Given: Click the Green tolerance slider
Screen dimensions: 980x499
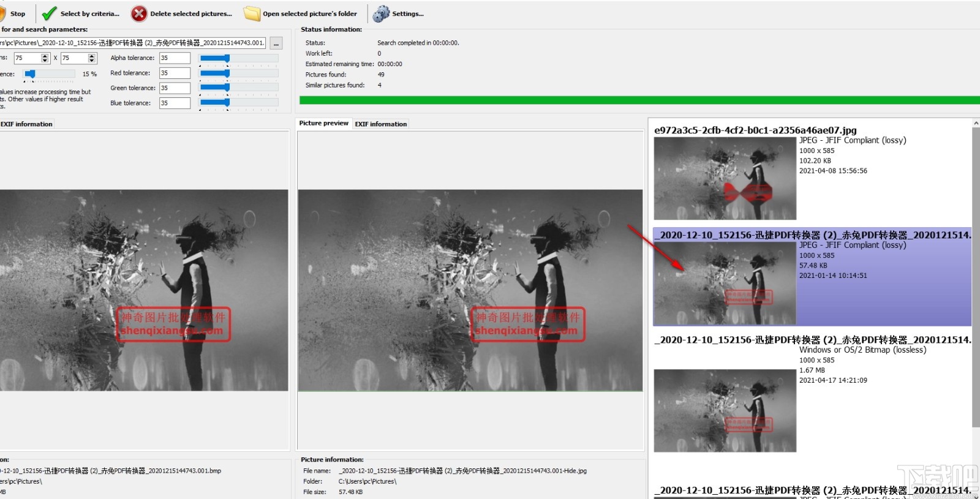Looking at the screenshot, I should tap(239, 88).
